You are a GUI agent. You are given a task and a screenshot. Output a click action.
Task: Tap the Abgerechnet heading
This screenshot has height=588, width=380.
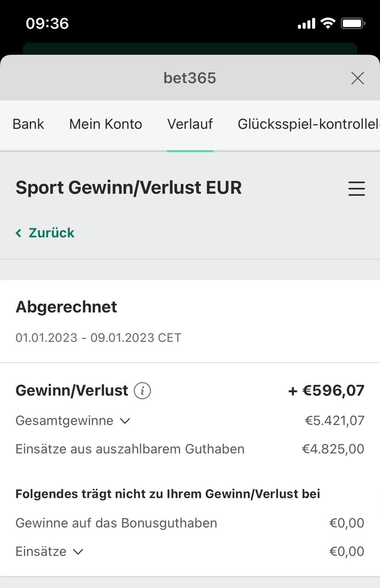[x=67, y=307]
